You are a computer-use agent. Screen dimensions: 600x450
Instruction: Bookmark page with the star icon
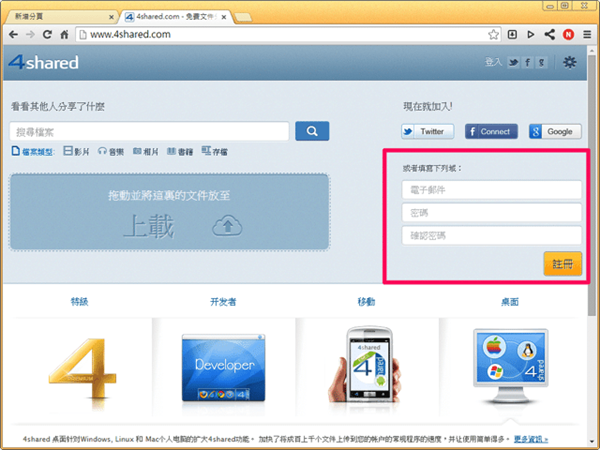pos(493,34)
